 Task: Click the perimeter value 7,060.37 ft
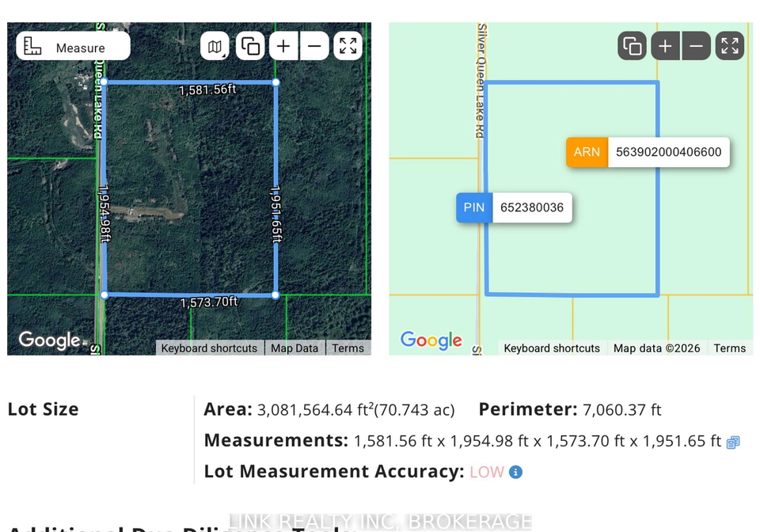[x=622, y=410]
